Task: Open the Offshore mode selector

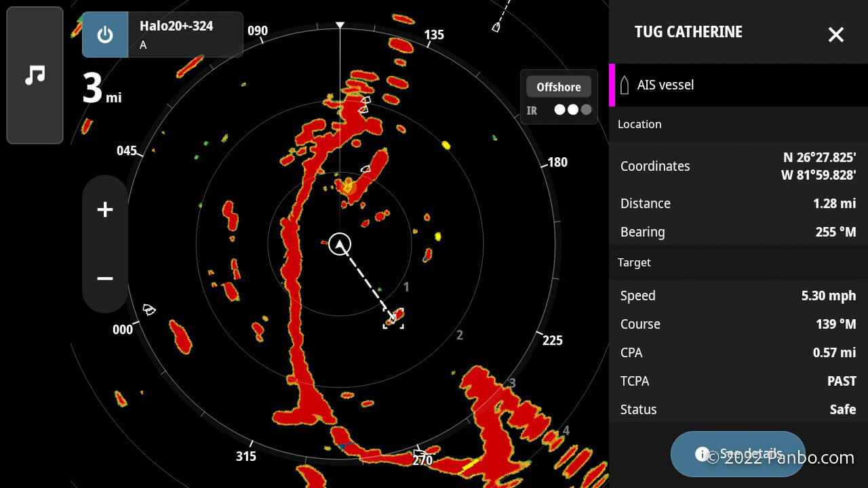Action: pyautogui.click(x=558, y=87)
